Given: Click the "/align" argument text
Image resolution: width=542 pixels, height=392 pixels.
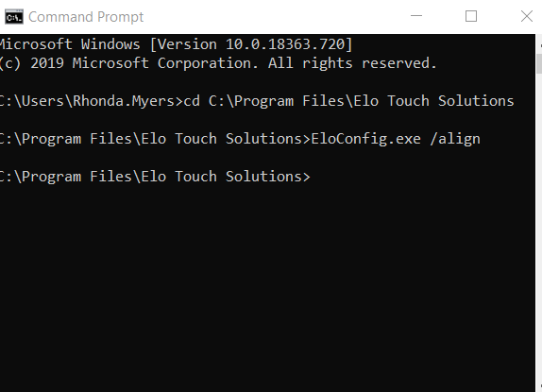Looking at the screenshot, I should pos(455,139).
